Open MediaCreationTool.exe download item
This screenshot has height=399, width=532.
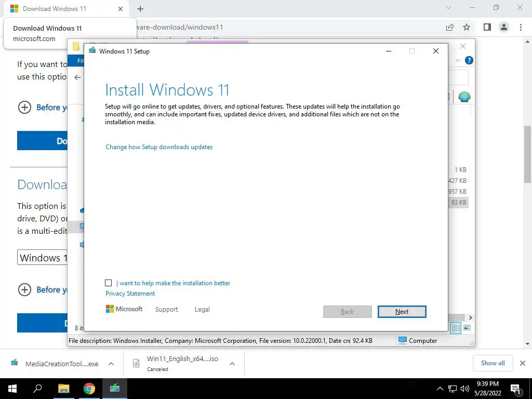click(x=55, y=364)
